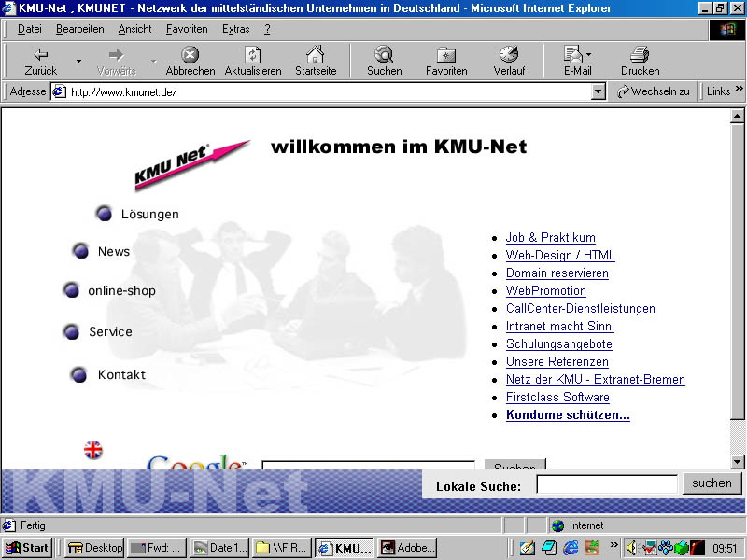Click the online-shop navigation bullet
Image resolution: width=747 pixels, height=560 pixels.
point(72,290)
